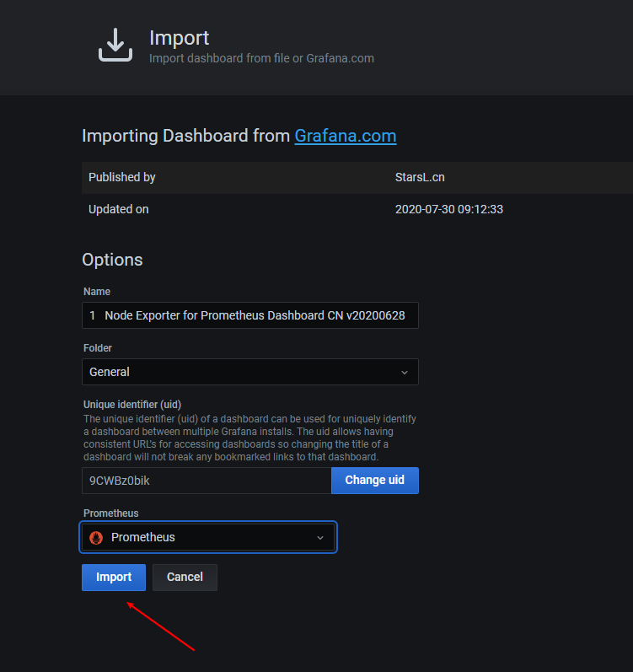Screen dimensions: 633x672
Task: Click the Unique identifier (uid) label
Action: 132,405
